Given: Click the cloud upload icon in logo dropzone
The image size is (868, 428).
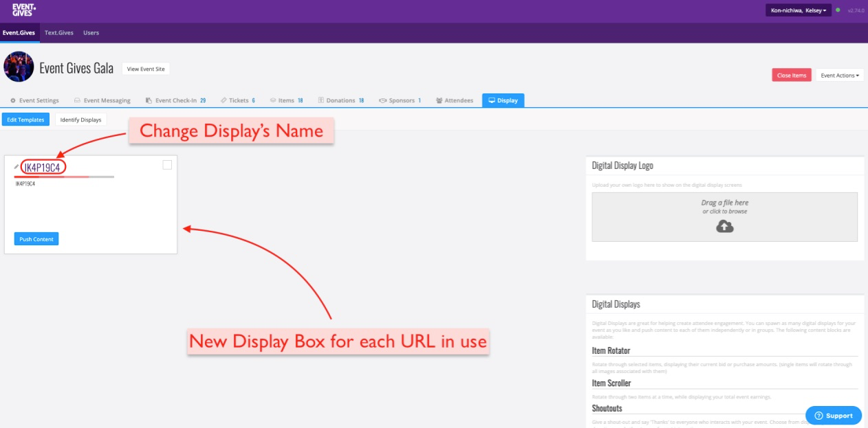Looking at the screenshot, I should click(x=725, y=226).
